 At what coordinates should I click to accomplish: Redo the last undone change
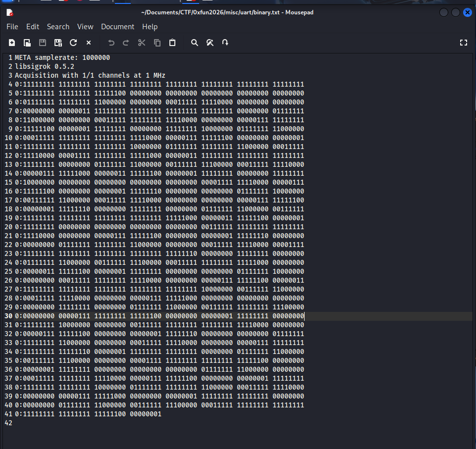(126, 43)
